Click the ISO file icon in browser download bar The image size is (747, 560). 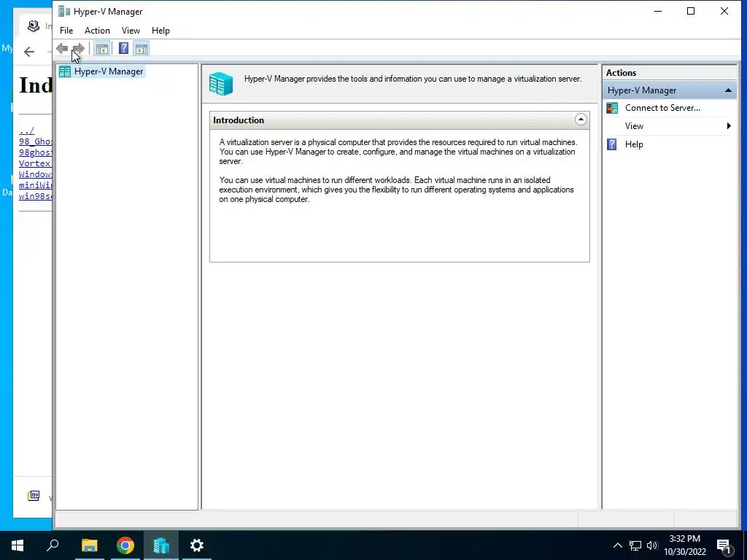34,496
